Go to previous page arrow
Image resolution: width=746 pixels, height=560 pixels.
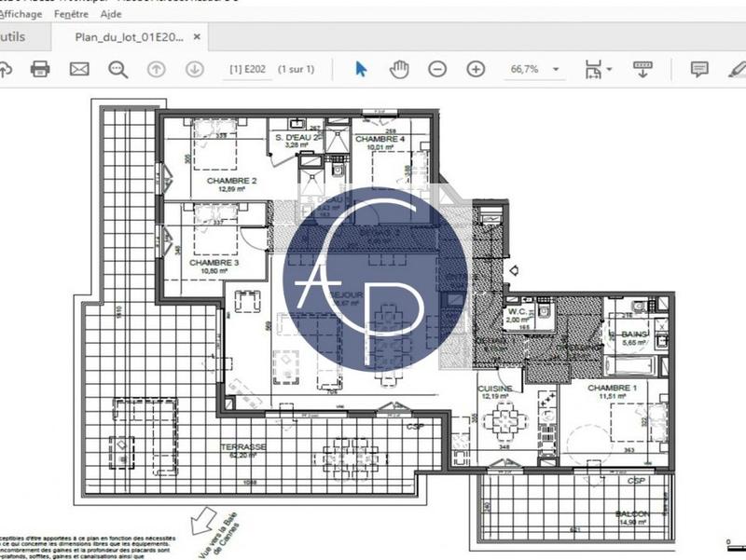click(x=156, y=69)
